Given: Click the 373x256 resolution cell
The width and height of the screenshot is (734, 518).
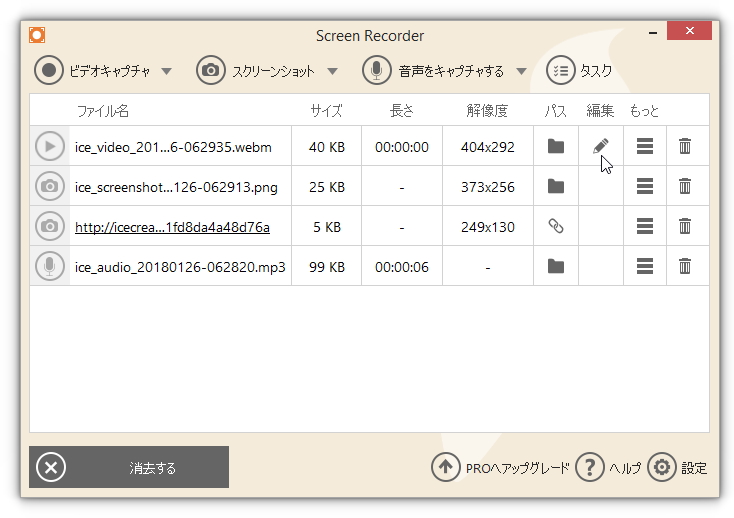Looking at the screenshot, I should 487,188.
